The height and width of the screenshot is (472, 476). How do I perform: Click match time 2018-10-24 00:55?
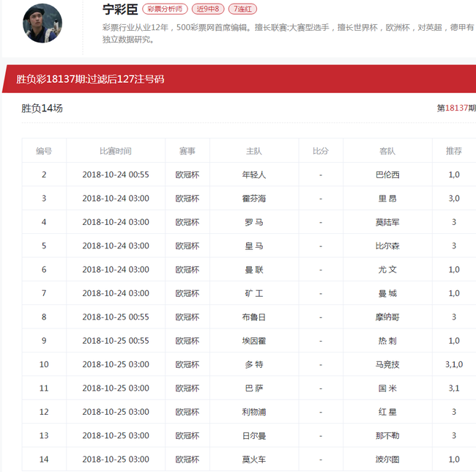(116, 174)
